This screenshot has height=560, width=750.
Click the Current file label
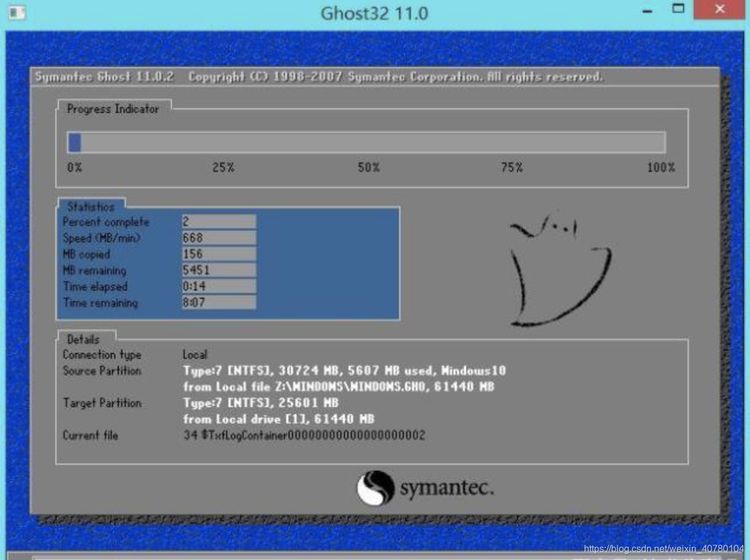pyautogui.click(x=90, y=436)
